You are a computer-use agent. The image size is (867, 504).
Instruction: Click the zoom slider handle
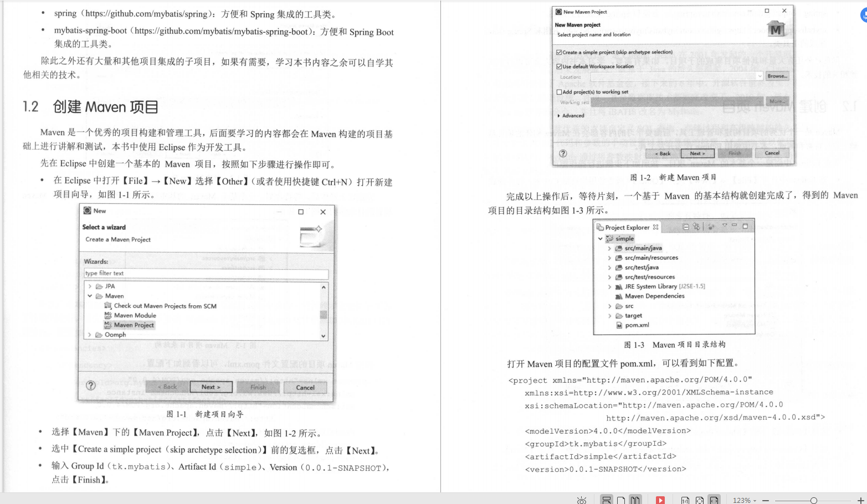813,500
